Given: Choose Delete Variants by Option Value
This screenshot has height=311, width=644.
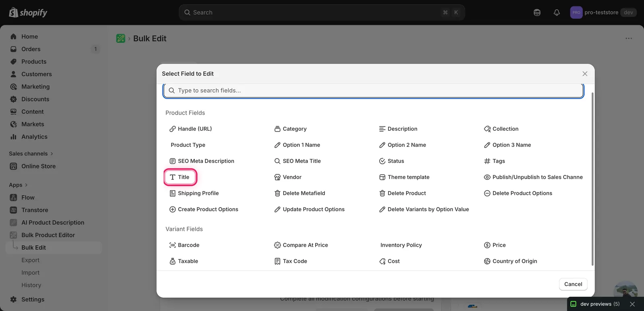Looking at the screenshot, I should 424,209.
